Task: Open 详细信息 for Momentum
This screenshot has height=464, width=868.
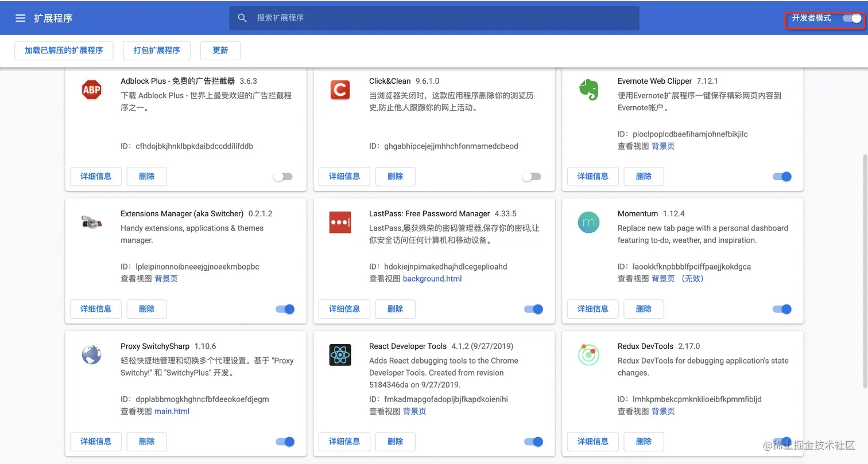Action: (x=593, y=309)
